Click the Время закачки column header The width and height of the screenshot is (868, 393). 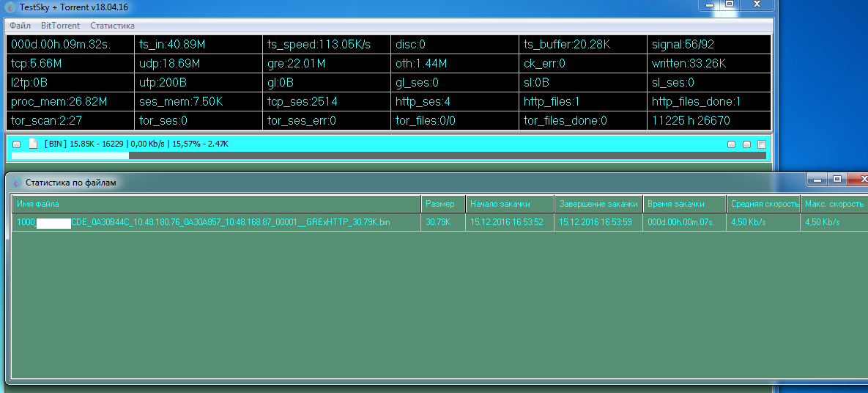[x=684, y=204]
